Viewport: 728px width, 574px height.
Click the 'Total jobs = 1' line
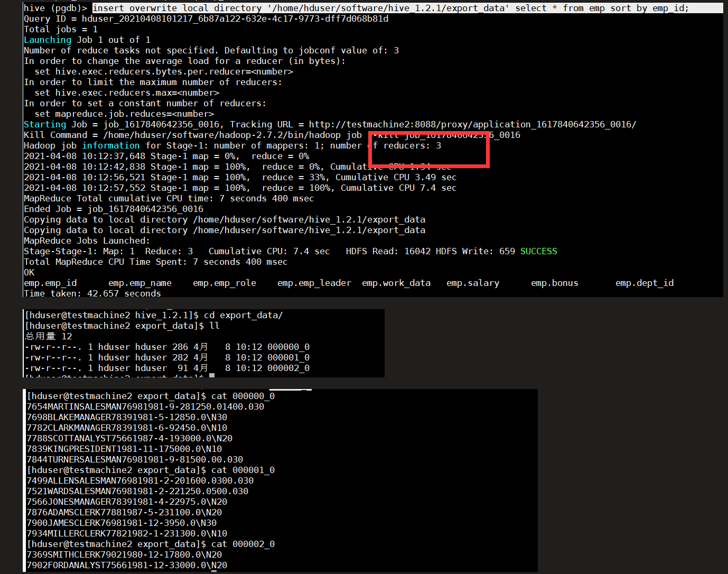(61, 29)
